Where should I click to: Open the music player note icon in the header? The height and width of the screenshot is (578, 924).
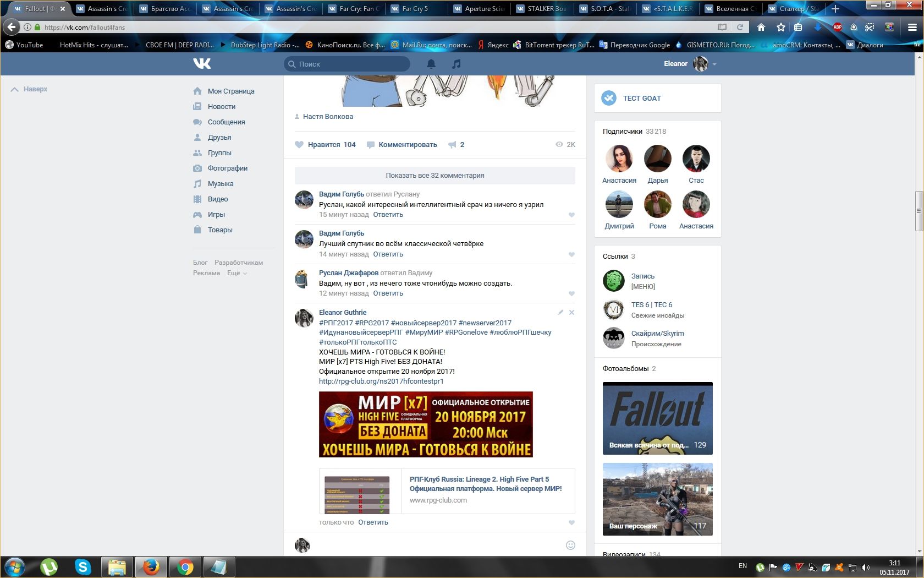[456, 64]
